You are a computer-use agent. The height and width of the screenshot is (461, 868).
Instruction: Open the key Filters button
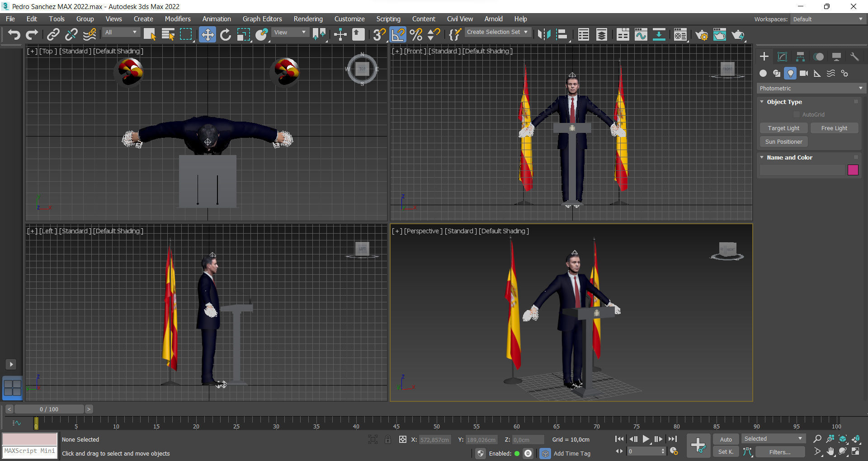(x=780, y=452)
